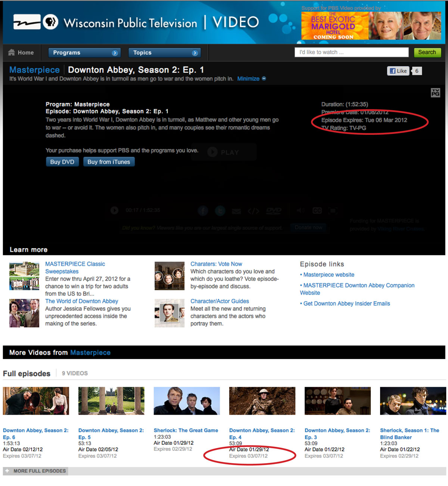Open Get Downton Abbey Insider Emails link
Viewport: 448px width, 486px height.
[x=346, y=303]
